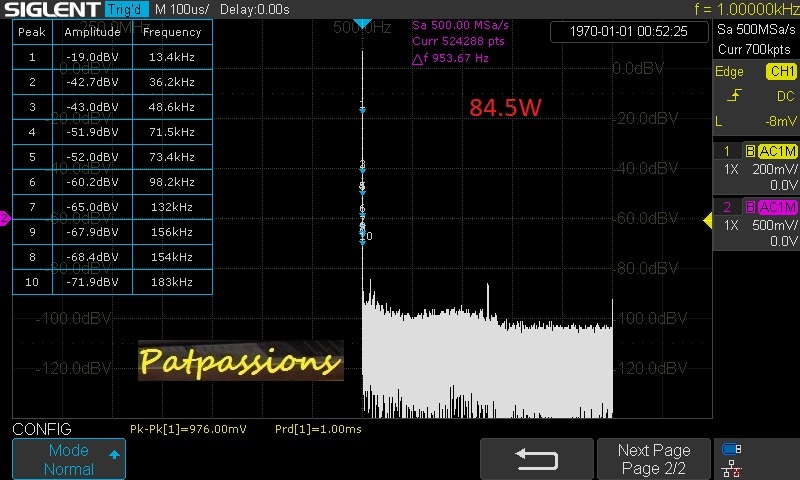Open the DC trigger coupling setting
Image resolution: width=800 pixels, height=480 pixels.
(x=785, y=96)
